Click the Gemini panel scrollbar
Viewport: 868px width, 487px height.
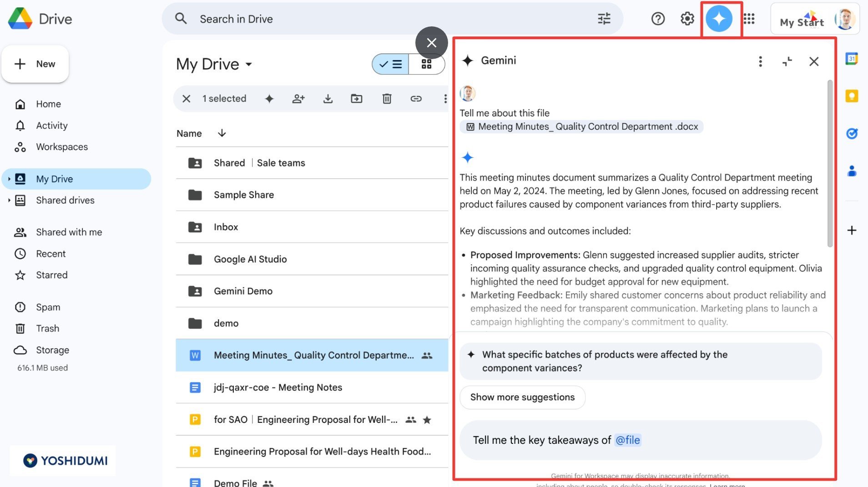(x=830, y=164)
